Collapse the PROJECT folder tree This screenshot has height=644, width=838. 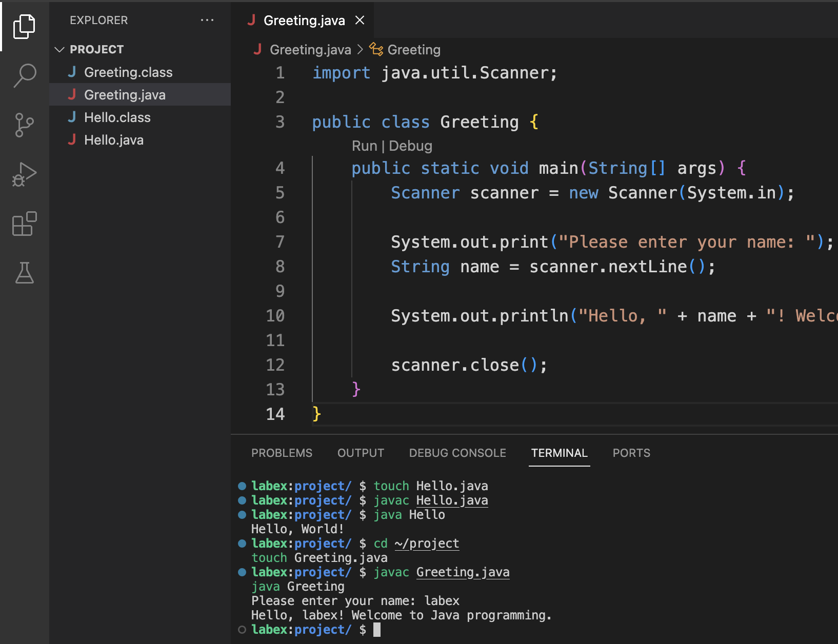coord(59,49)
